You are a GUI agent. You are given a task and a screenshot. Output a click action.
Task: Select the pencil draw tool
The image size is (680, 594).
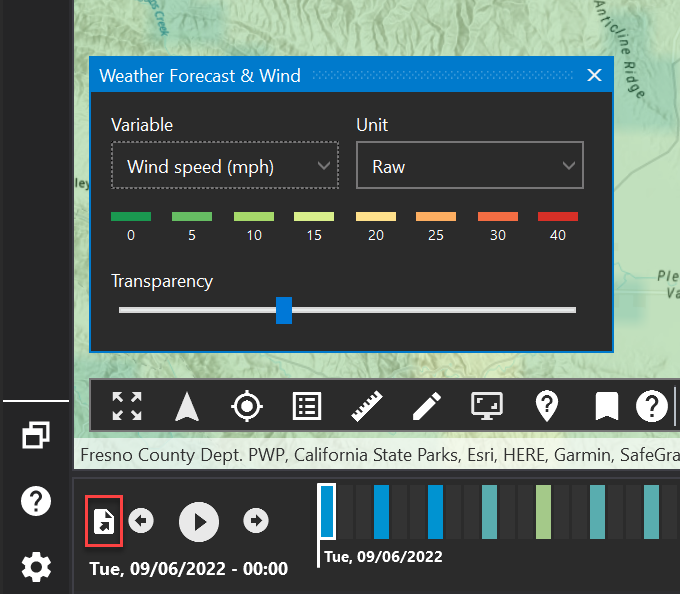point(427,406)
